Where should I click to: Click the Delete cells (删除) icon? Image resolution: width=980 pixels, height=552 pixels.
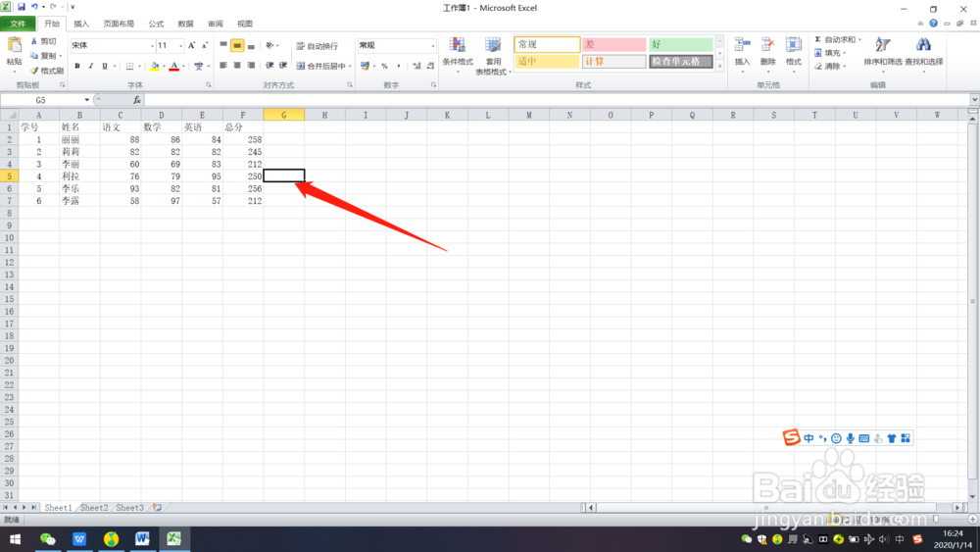(767, 46)
